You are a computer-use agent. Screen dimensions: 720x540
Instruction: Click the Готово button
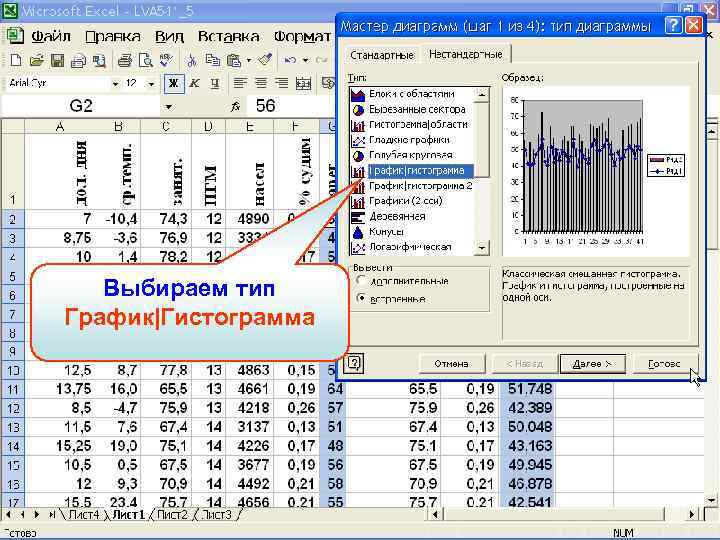(664, 364)
